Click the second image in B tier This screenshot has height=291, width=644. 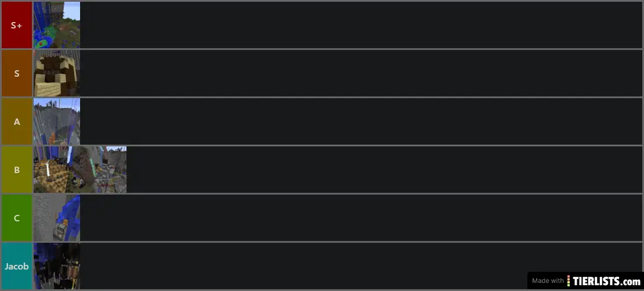tap(103, 170)
